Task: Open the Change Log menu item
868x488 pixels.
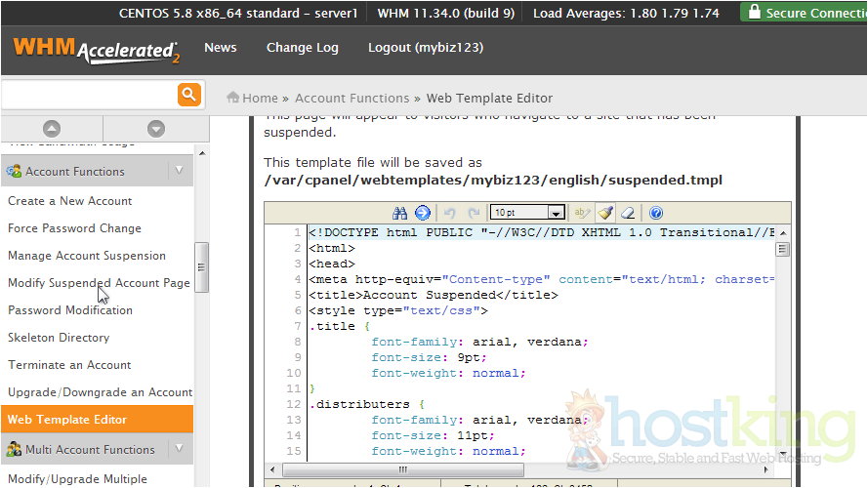Action: pyautogui.click(x=302, y=48)
